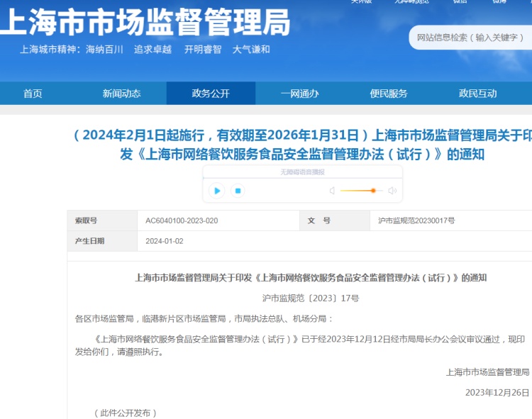The height and width of the screenshot is (419, 532).
Task: Switch to the 政民互动 section
Action: 477,94
